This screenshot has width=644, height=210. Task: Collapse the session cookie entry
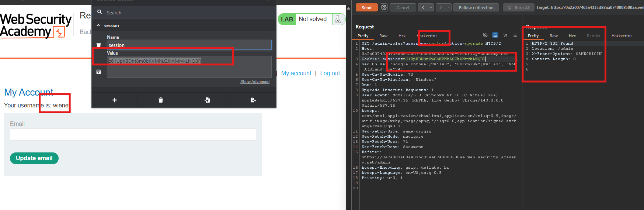pyautogui.click(x=98, y=25)
